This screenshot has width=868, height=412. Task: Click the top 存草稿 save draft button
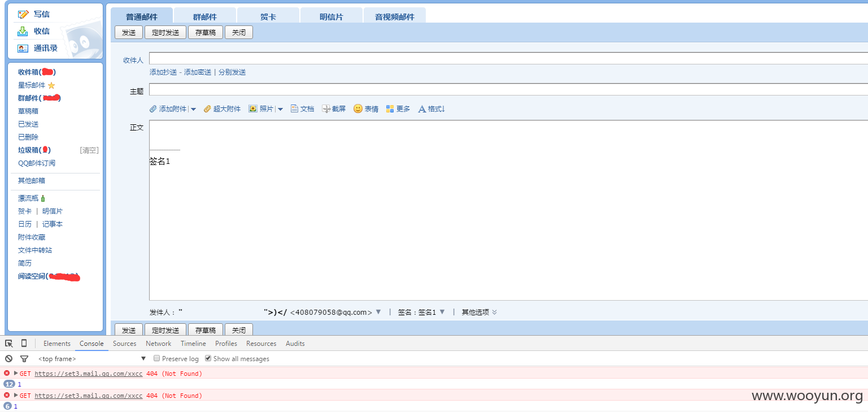pyautogui.click(x=206, y=32)
